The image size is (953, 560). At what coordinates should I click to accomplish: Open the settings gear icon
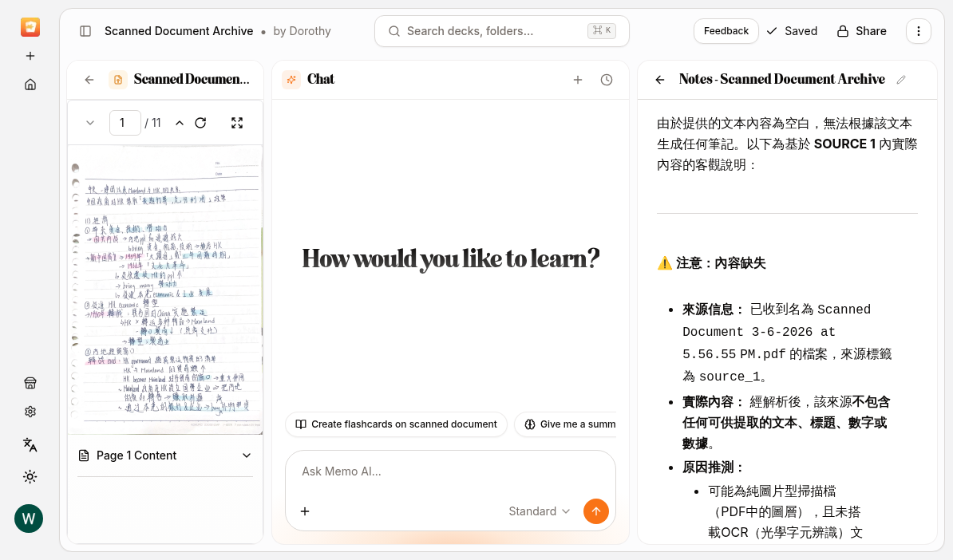pos(30,412)
